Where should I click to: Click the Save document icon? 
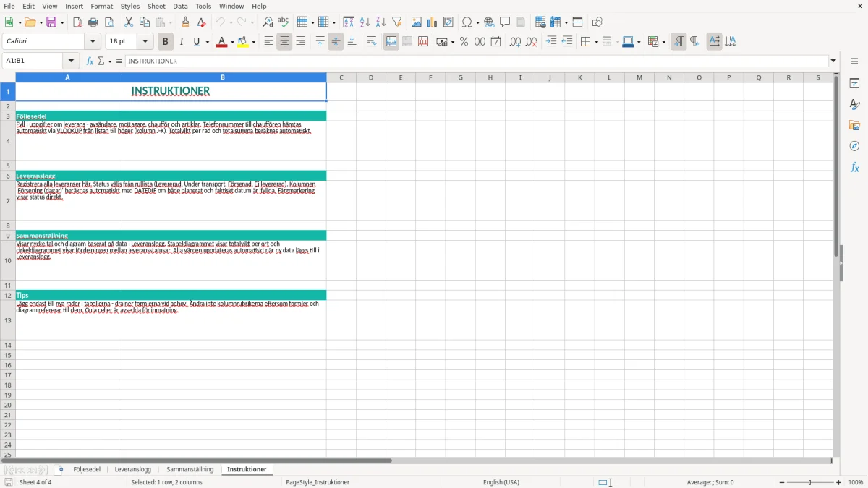(51, 22)
